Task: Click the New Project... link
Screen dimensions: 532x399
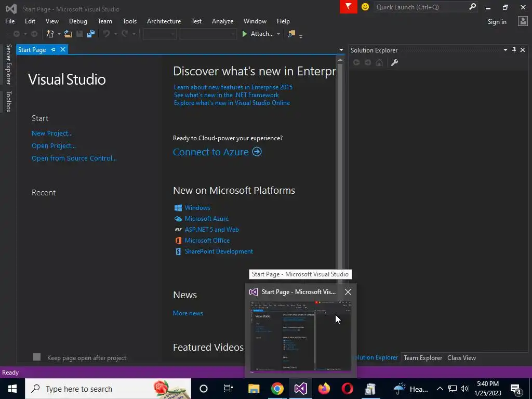Action: (x=52, y=134)
